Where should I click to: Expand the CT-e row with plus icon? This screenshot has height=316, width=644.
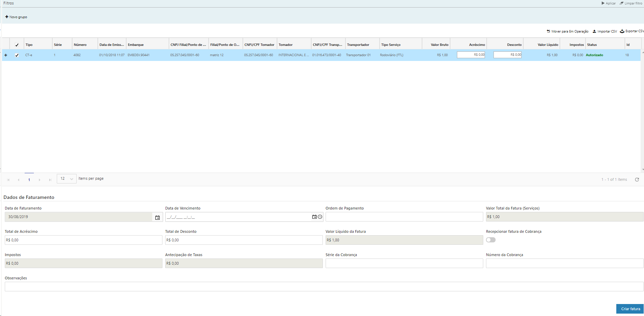pyautogui.click(x=6, y=55)
